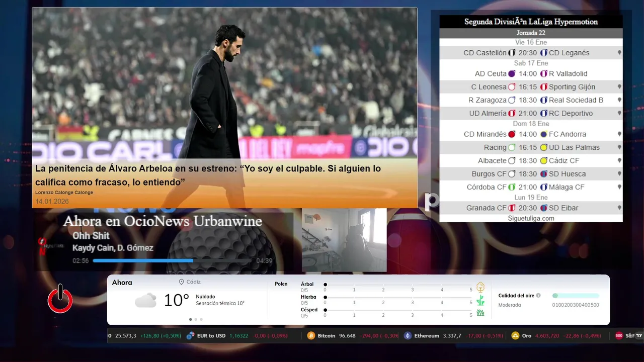Click the Moderada air quality label
This screenshot has height=362, width=644.
pyautogui.click(x=510, y=305)
